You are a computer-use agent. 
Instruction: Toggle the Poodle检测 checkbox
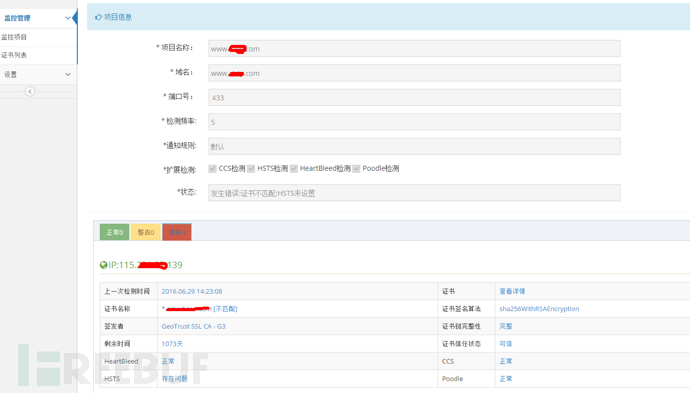point(356,169)
